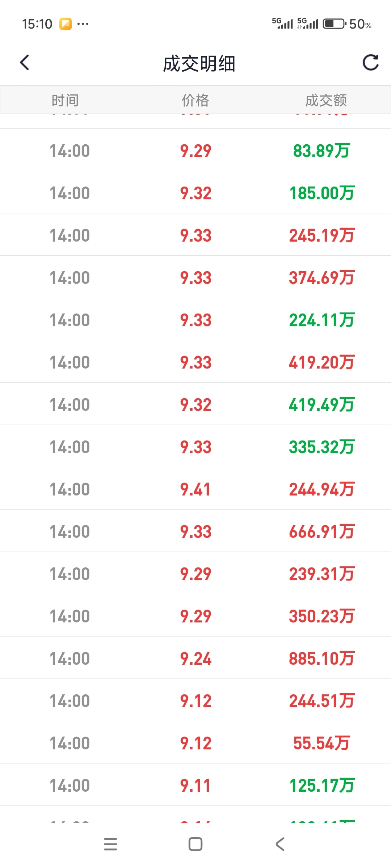Tap the three-dot overflow in status bar
The image size is (391, 868).
click(x=83, y=24)
